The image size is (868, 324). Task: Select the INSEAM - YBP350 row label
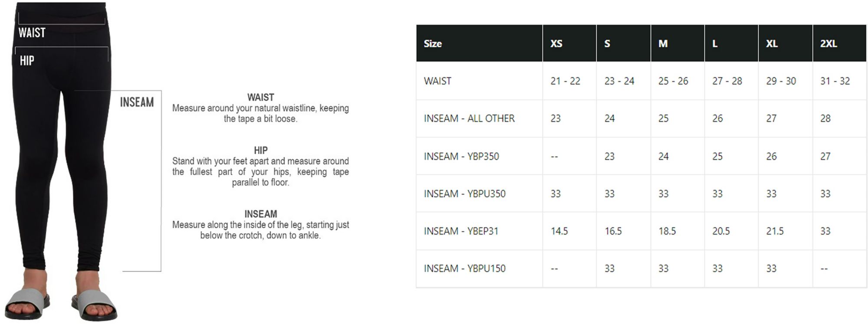[x=461, y=156]
